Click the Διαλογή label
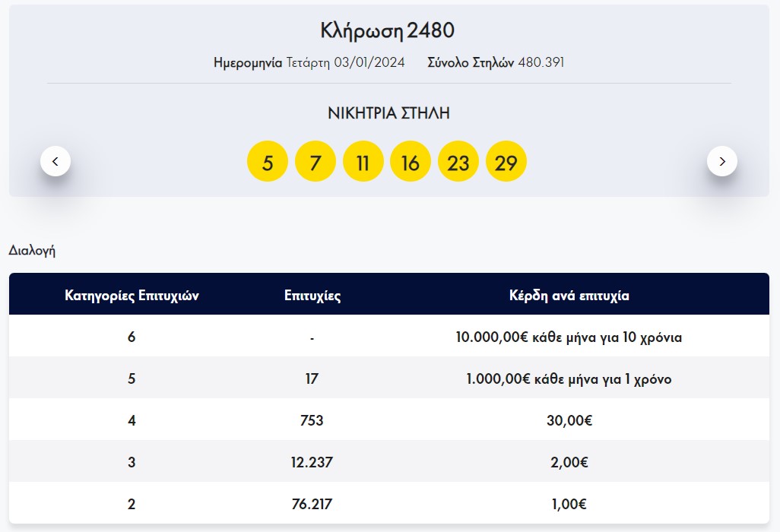Screen dimensions: 780x532 32,250
